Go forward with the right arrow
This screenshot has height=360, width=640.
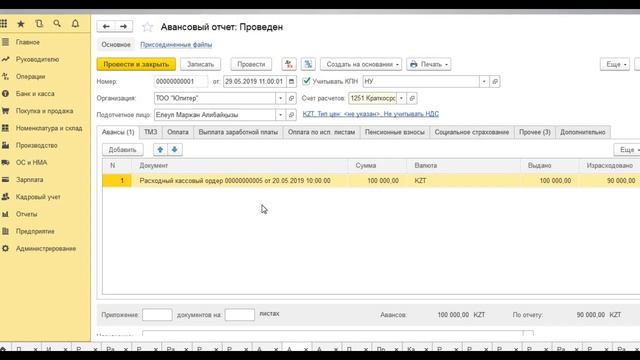(x=124, y=27)
